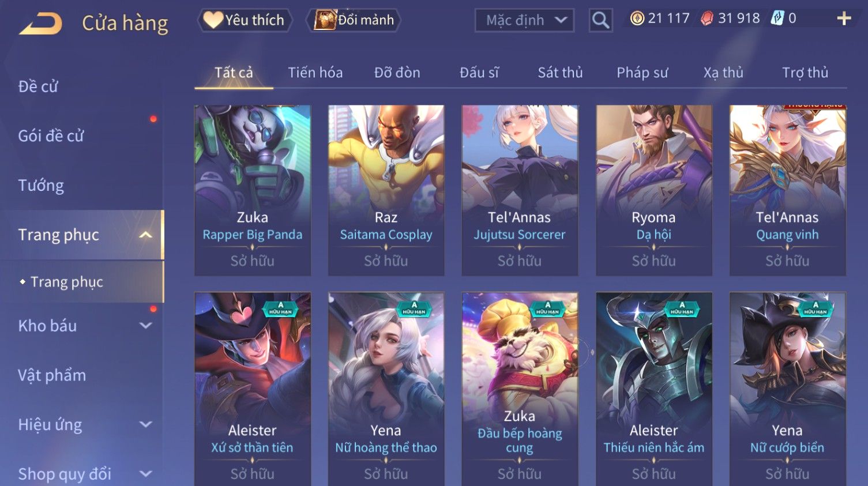The width and height of the screenshot is (868, 486).
Task: Click the heart icon in Yêu thích
Action: 213,20
